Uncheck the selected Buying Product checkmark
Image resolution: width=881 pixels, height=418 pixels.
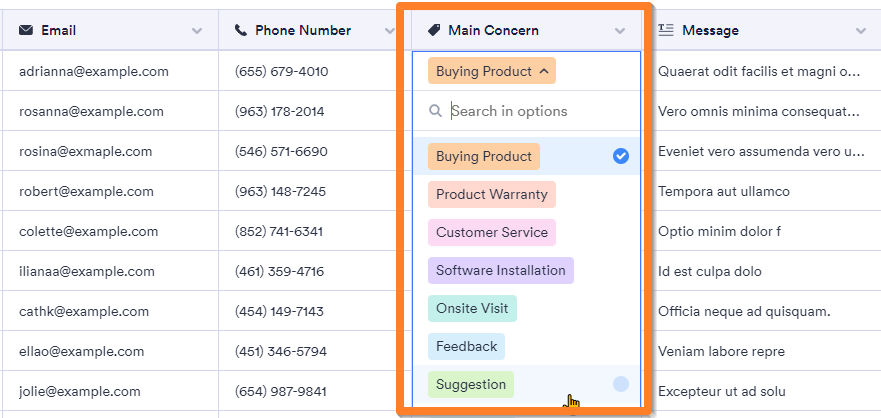621,156
